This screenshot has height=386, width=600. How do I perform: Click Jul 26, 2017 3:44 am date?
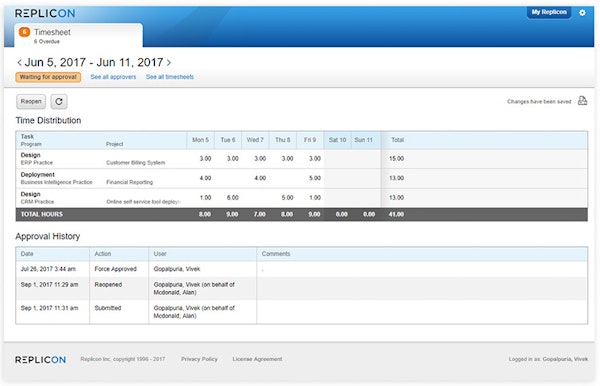48,269
